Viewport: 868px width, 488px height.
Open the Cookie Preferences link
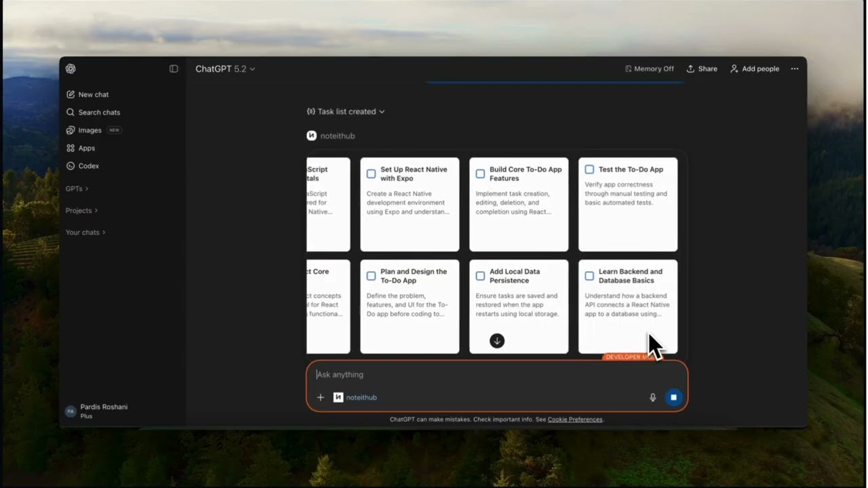pyautogui.click(x=575, y=420)
